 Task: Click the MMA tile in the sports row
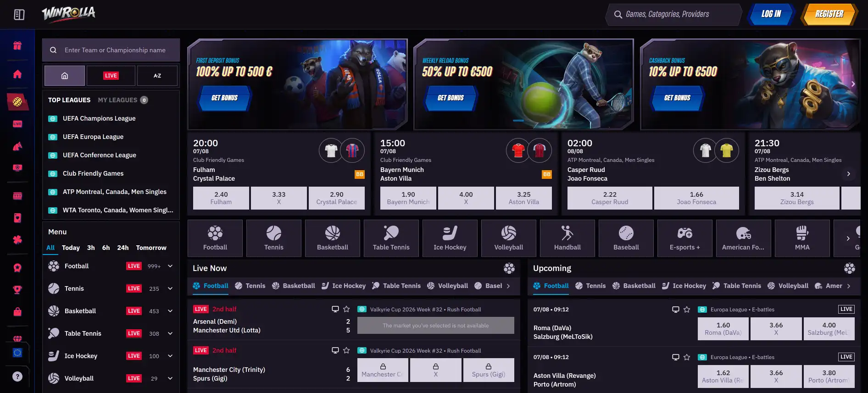click(802, 238)
